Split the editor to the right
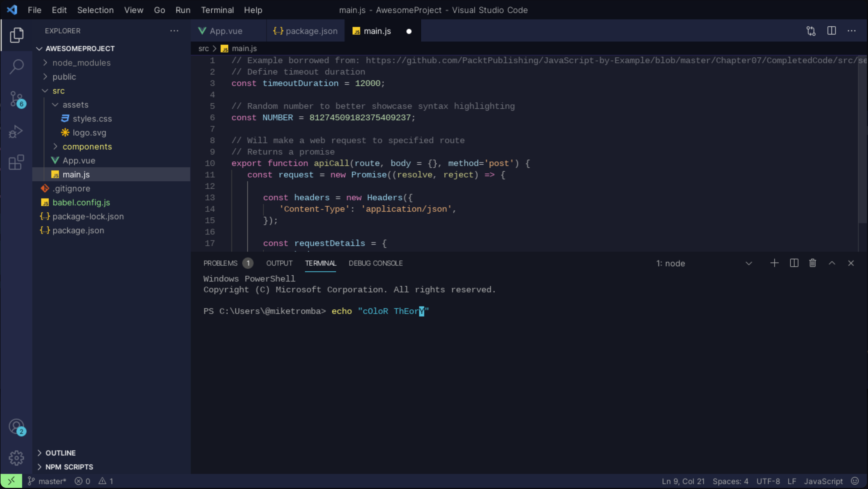The height and width of the screenshot is (489, 868). pyautogui.click(x=831, y=31)
